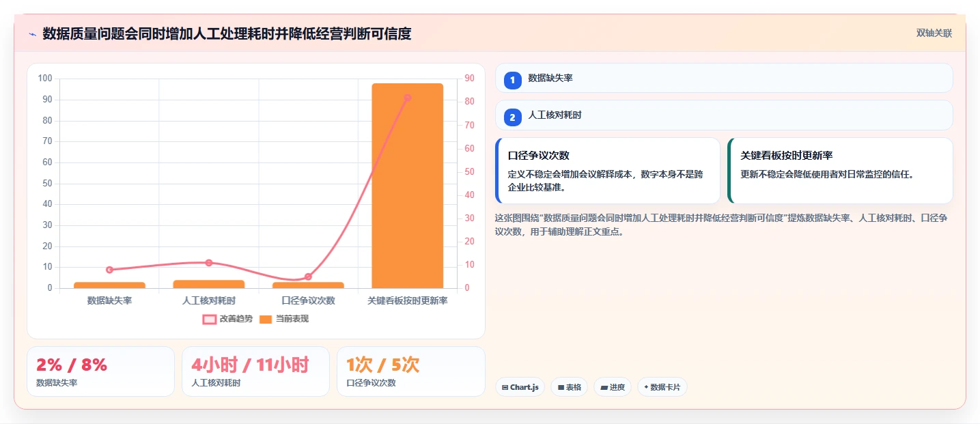Click the Chart.js tag
This screenshot has height=424, width=980.
(520, 387)
